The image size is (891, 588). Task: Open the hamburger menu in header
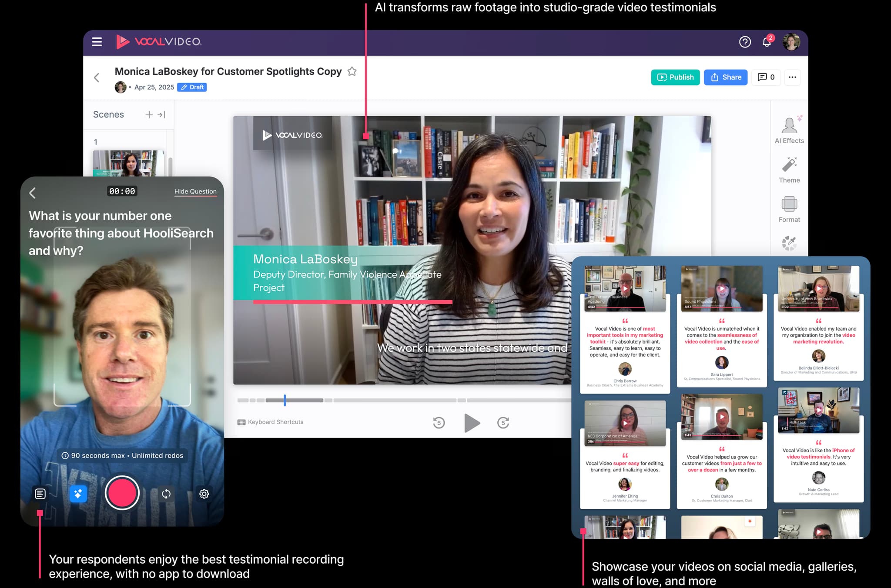pyautogui.click(x=97, y=42)
